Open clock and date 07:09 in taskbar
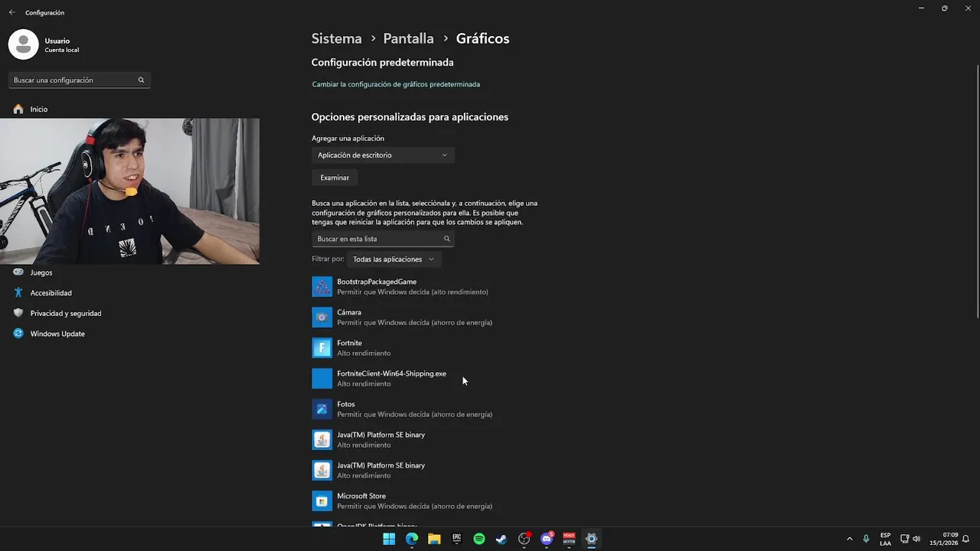The image size is (980, 551). pyautogui.click(x=944, y=539)
